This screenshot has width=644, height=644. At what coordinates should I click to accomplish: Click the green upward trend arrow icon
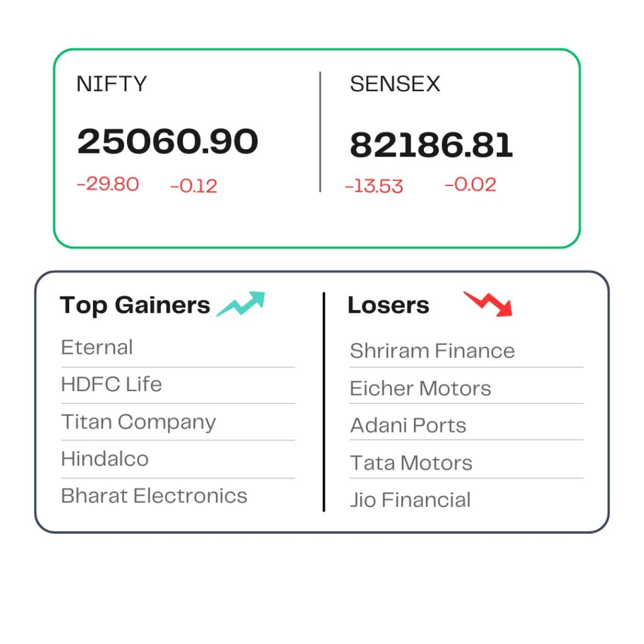coord(241,304)
